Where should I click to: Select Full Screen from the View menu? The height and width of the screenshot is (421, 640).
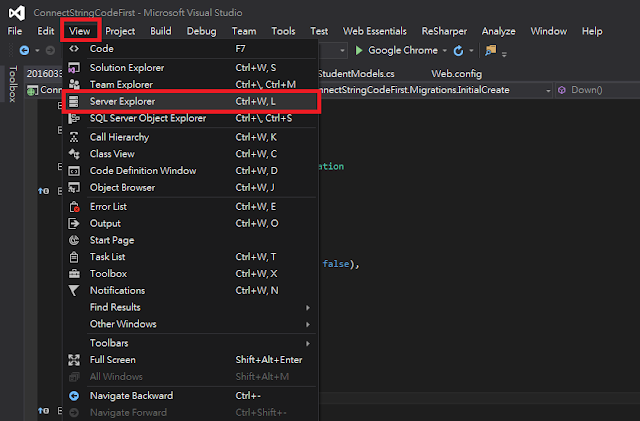click(x=191, y=360)
